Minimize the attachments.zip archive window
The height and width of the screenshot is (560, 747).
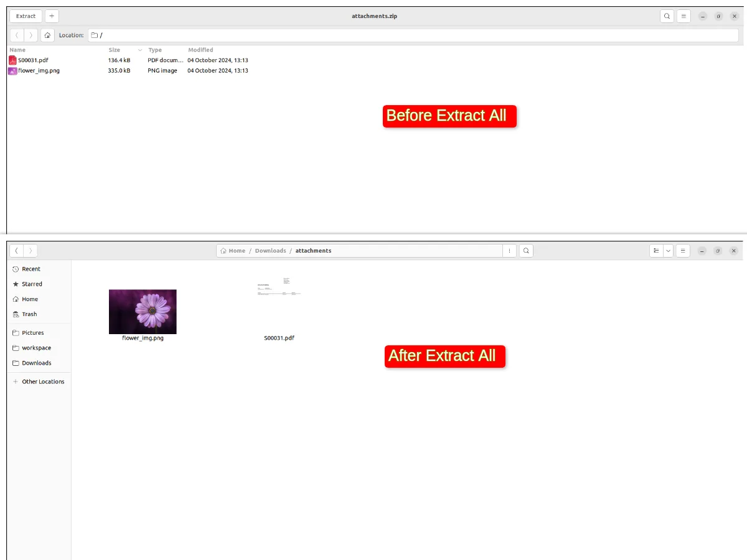click(703, 16)
